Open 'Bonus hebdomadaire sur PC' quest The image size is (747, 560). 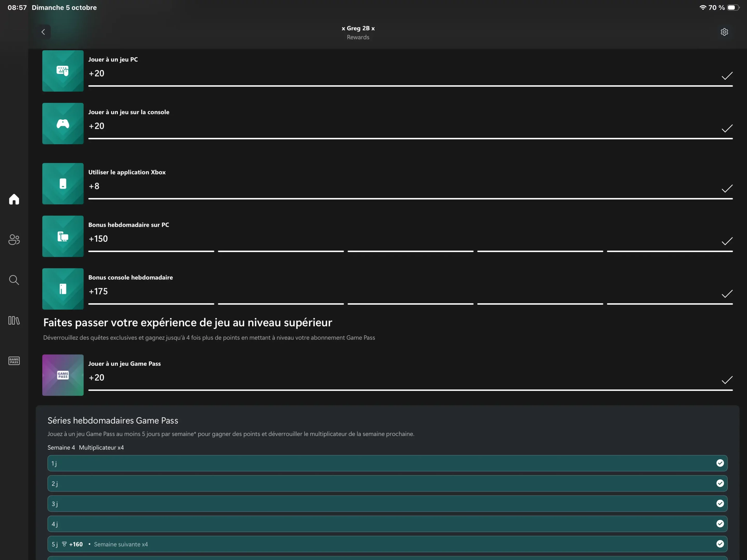[x=129, y=225]
